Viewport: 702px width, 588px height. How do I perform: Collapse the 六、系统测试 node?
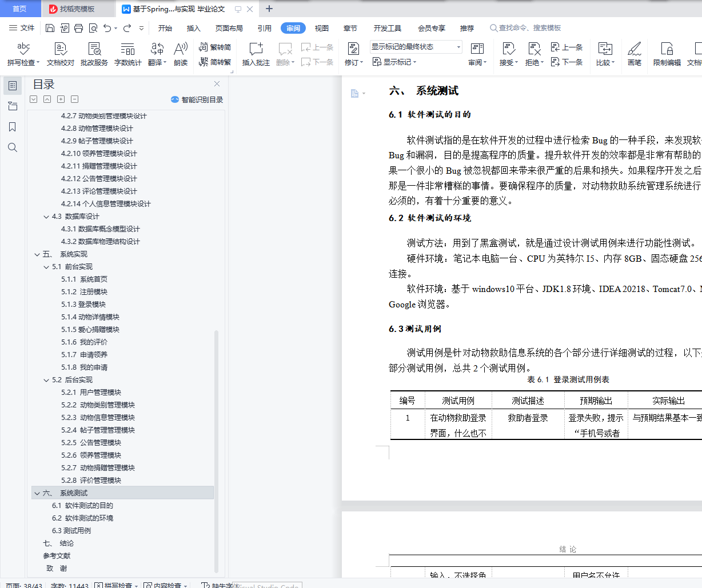point(37,493)
